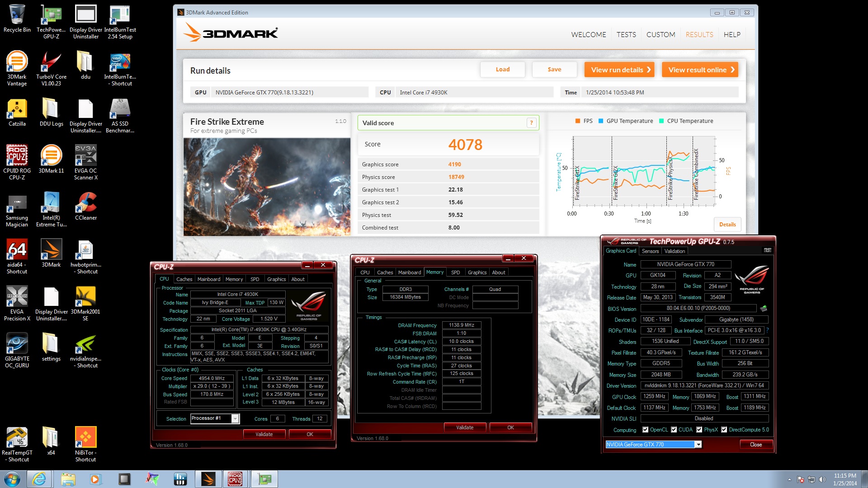
Task: Launch GIGABYTE OC_GURU desktop icon
Action: [x=17, y=350]
